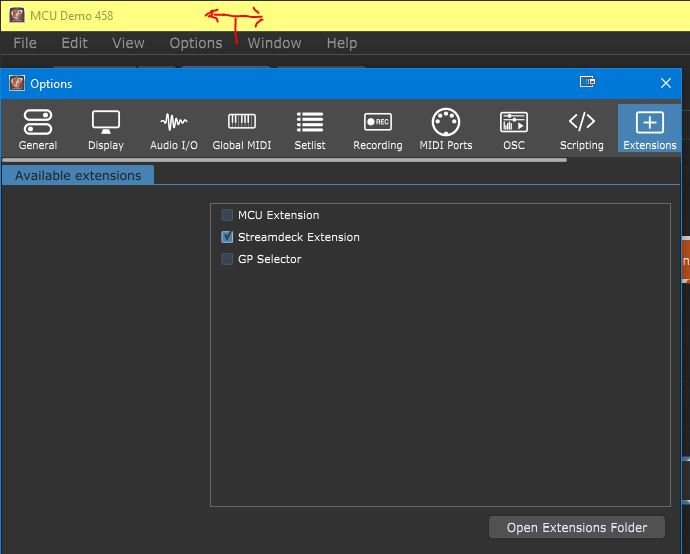Select the Available extensions tab
The image size is (690, 554).
78,176
